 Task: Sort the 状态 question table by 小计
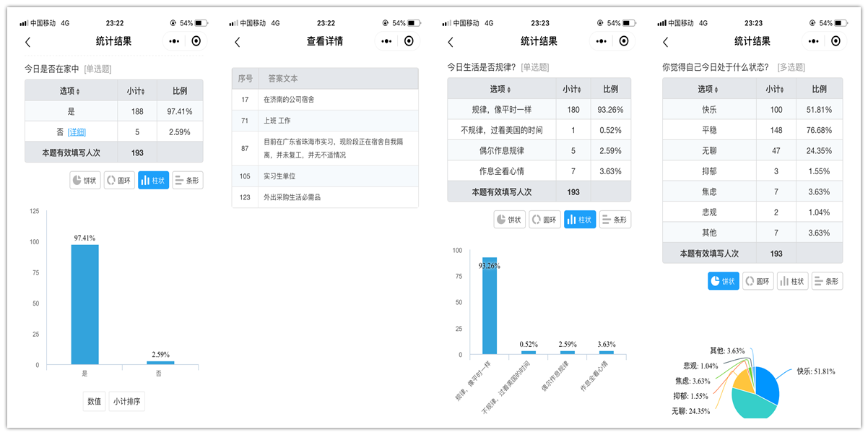coord(776,90)
